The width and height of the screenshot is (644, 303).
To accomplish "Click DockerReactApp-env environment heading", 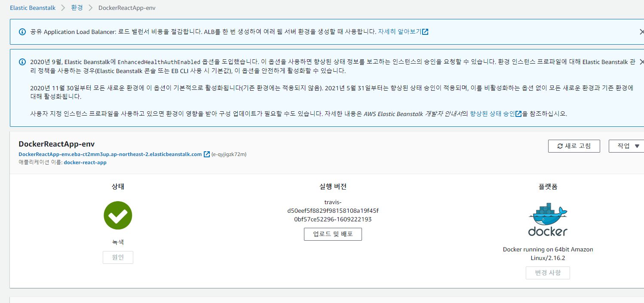I will [57, 144].
